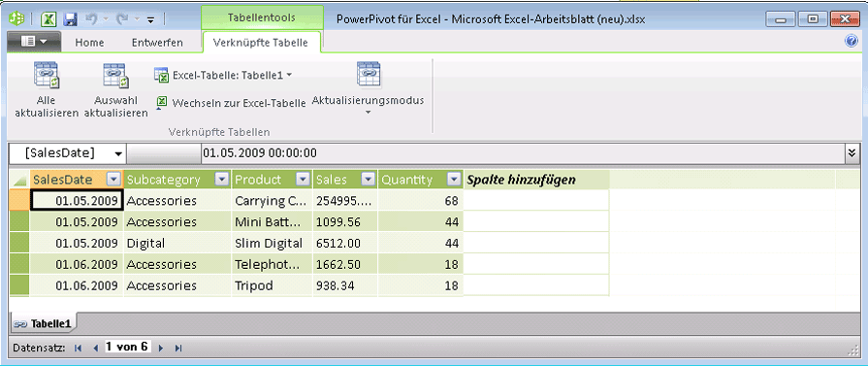Open Quantity column filter dropdown

pos(453,180)
